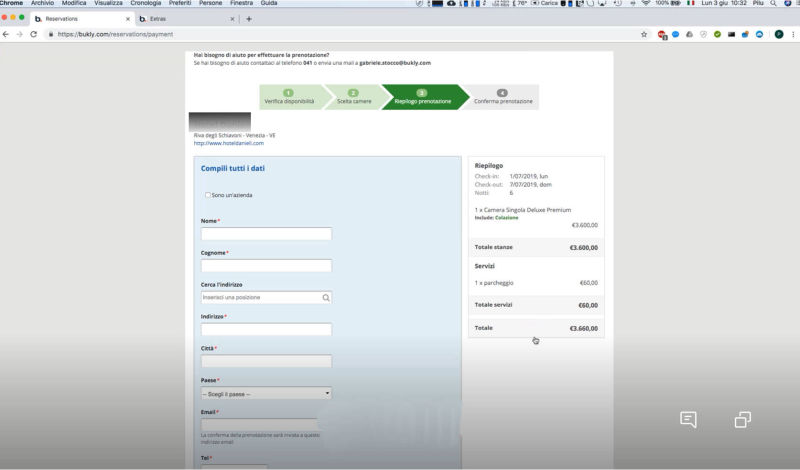This screenshot has height=470, width=800.
Task: Go to step 1 Verifica disponibilità
Action: click(x=288, y=97)
